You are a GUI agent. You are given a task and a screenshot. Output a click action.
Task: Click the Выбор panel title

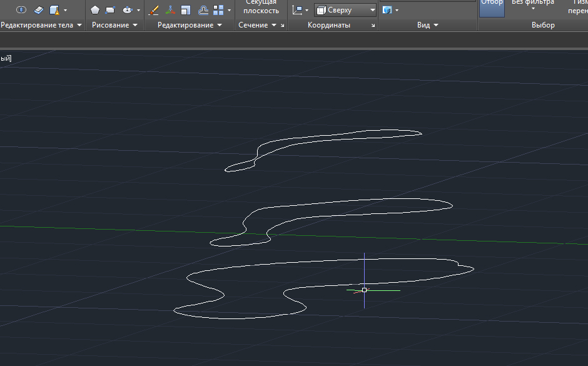(542, 25)
